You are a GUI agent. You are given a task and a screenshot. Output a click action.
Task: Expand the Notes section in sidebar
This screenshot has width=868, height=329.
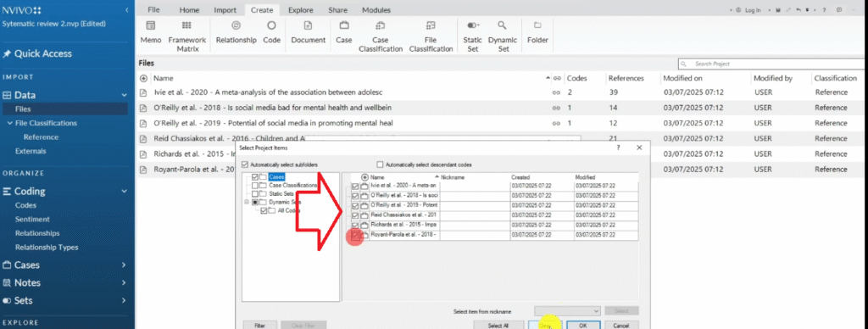124,283
